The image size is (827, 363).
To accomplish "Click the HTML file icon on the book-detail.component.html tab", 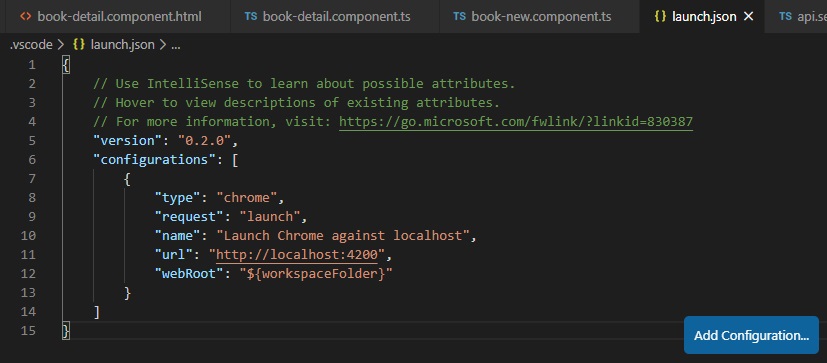I will click(25, 16).
